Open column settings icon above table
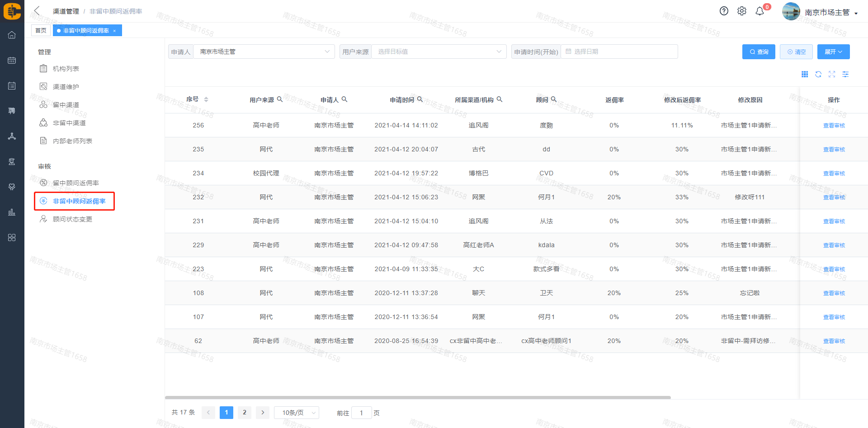868x428 pixels. (x=845, y=75)
